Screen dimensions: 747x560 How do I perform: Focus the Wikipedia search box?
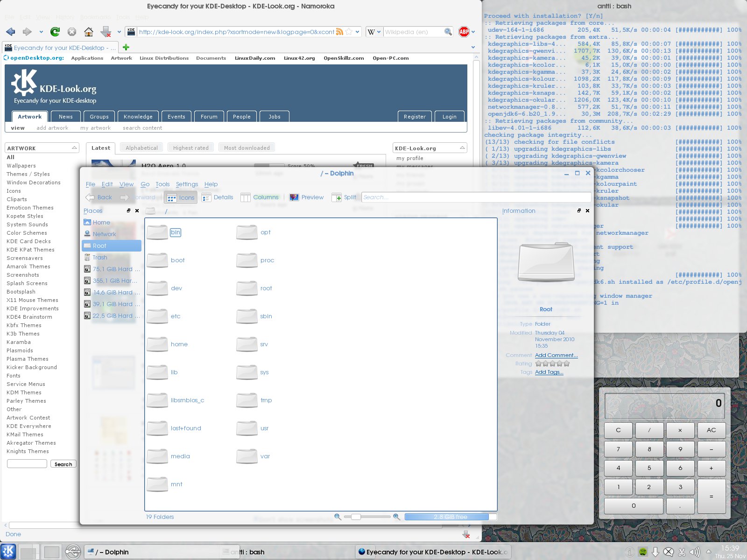pyautogui.click(x=413, y=32)
